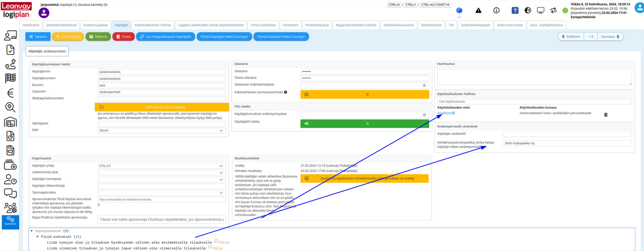Open the blue question mark help icon
This screenshot has height=251, width=644.
(515, 10)
